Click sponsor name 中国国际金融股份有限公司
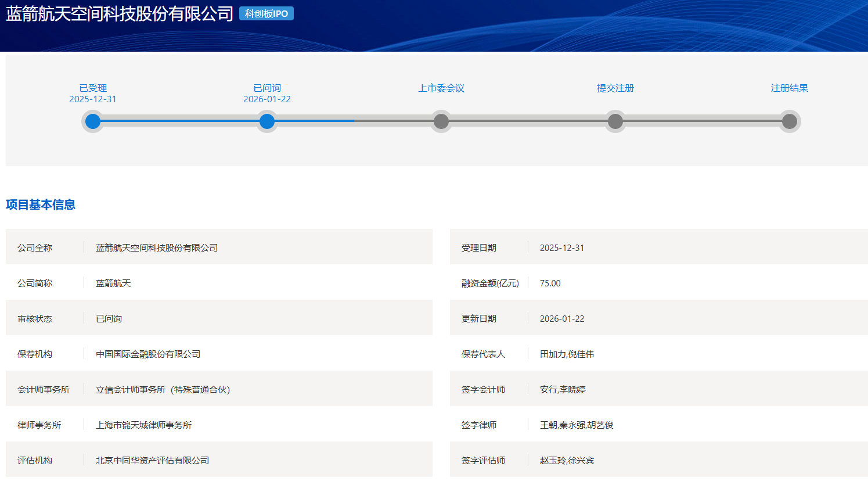The height and width of the screenshot is (481, 868). tap(148, 354)
